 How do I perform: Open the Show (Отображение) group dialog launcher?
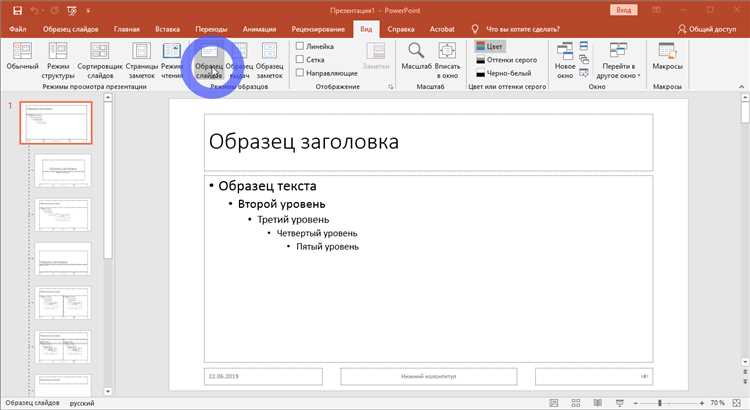390,88
